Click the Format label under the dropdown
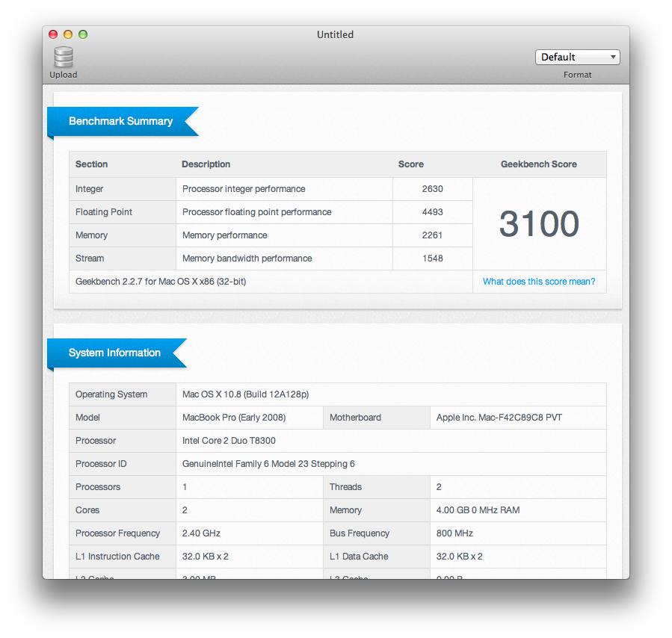 coord(577,75)
